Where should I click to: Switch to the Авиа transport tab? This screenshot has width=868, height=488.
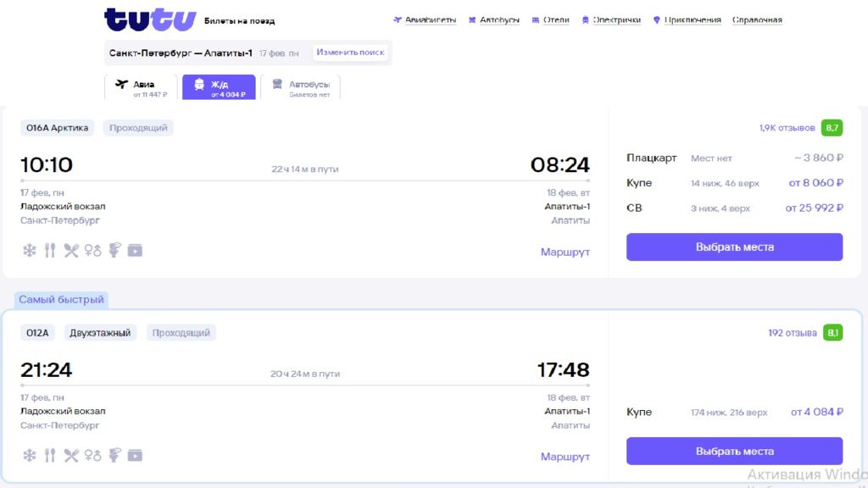tap(140, 88)
